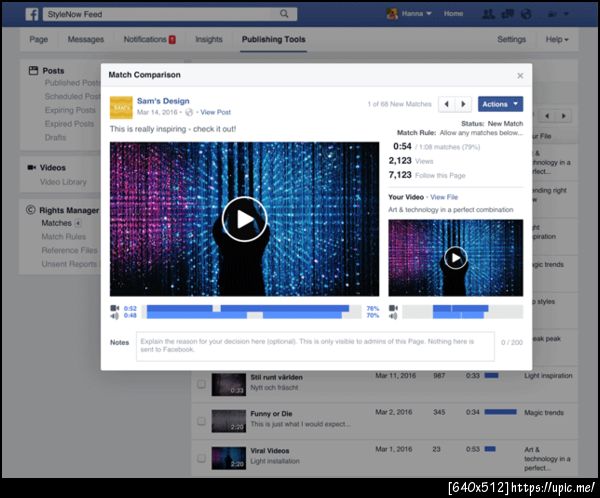Open the messages icon in top bar

[x=507, y=14]
